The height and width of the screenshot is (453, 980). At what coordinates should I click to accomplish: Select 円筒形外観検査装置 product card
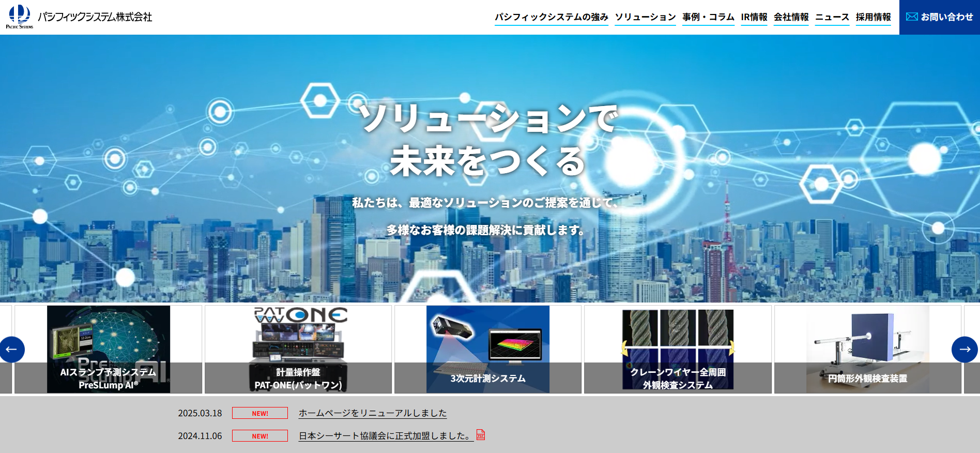pos(868,349)
